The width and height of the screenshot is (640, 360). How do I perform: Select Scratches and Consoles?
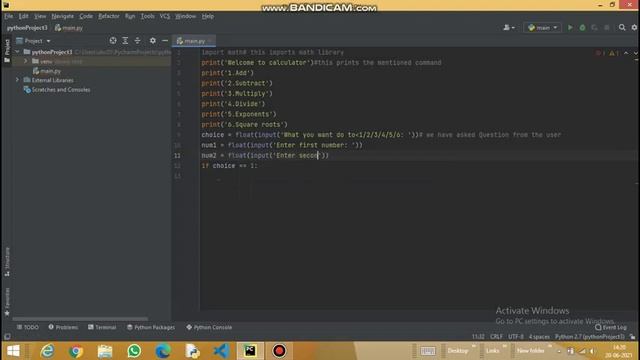[x=57, y=90]
